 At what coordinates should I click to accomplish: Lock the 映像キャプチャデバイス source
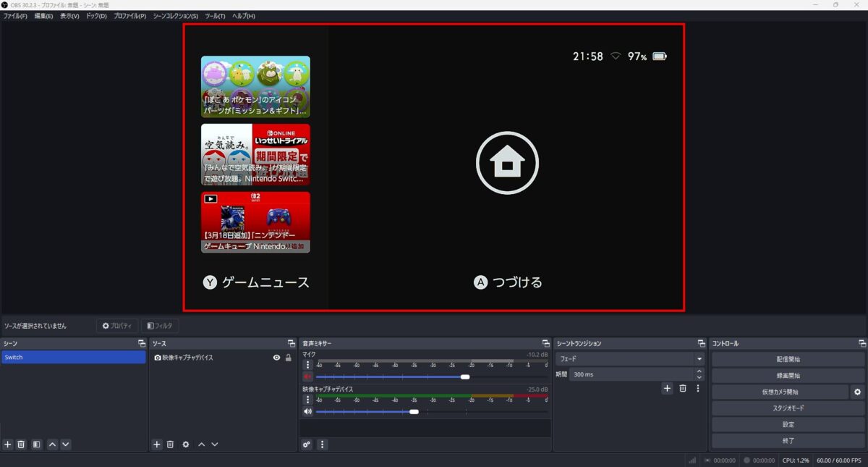point(287,356)
